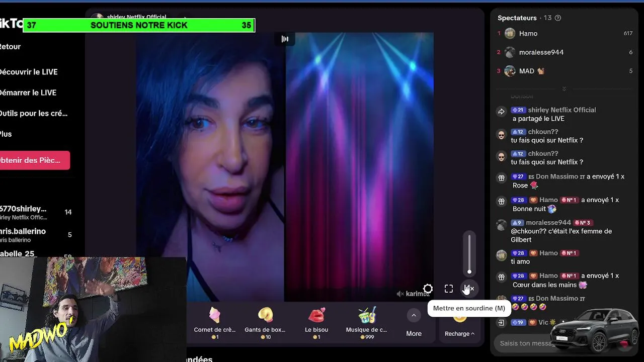Select Démarrer le LIVE
The image size is (644, 362).
tap(28, 93)
